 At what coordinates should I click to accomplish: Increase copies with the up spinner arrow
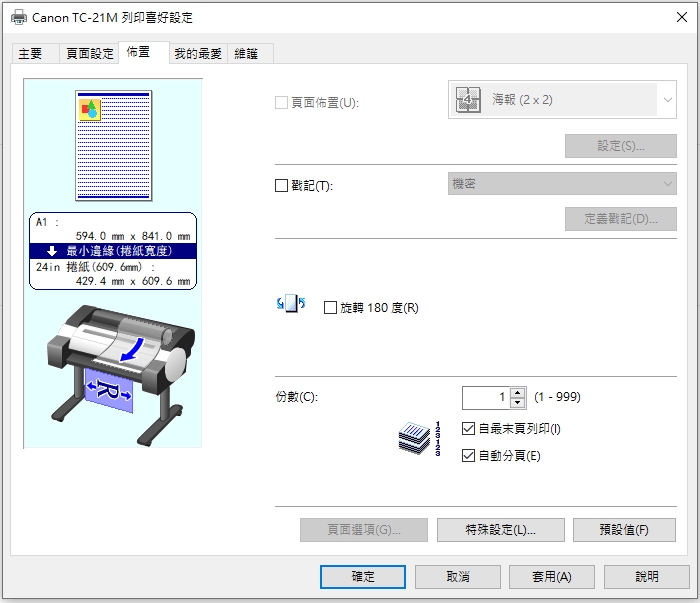(517, 393)
